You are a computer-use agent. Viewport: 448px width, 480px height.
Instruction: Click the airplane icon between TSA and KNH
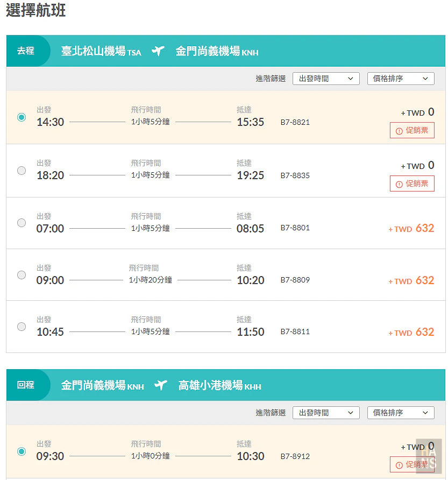tap(158, 51)
